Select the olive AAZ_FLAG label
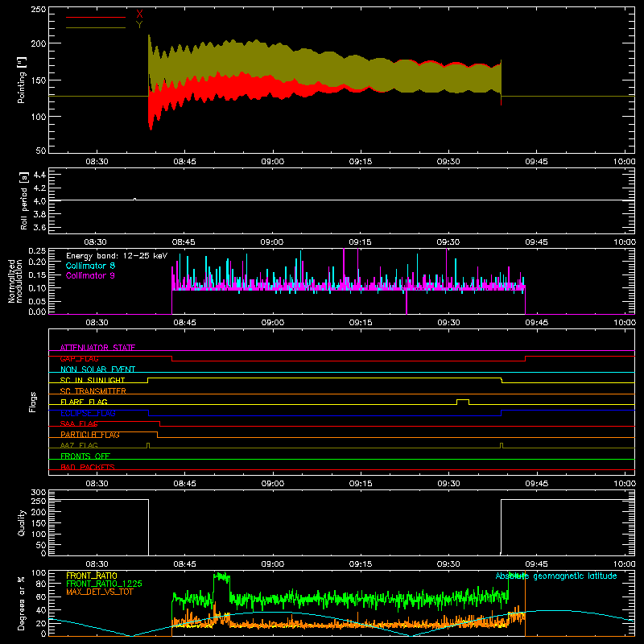Screen dimensions: 644x644 (x=79, y=445)
